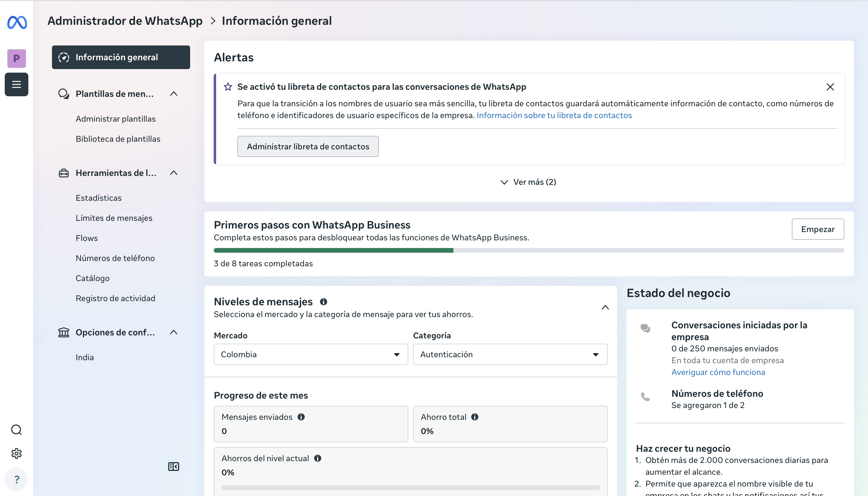Collapse Herramientas section chevron
The height and width of the screenshot is (496, 868).
(x=174, y=173)
